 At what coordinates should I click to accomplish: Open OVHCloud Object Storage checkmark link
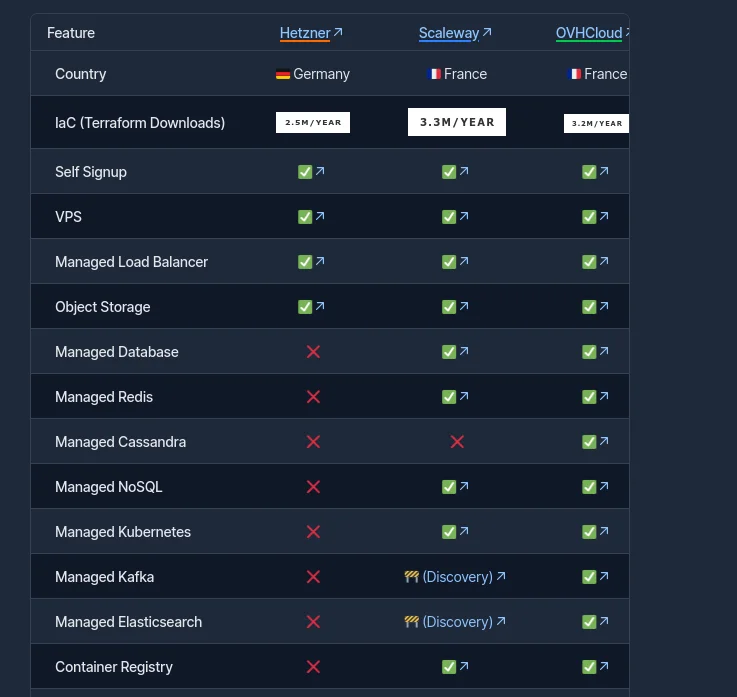tap(595, 307)
